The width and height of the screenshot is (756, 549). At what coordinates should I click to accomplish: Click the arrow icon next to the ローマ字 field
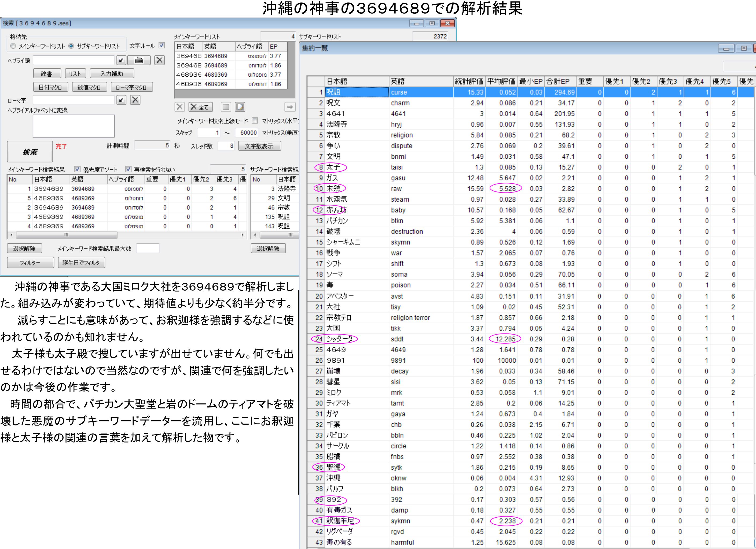point(121,100)
